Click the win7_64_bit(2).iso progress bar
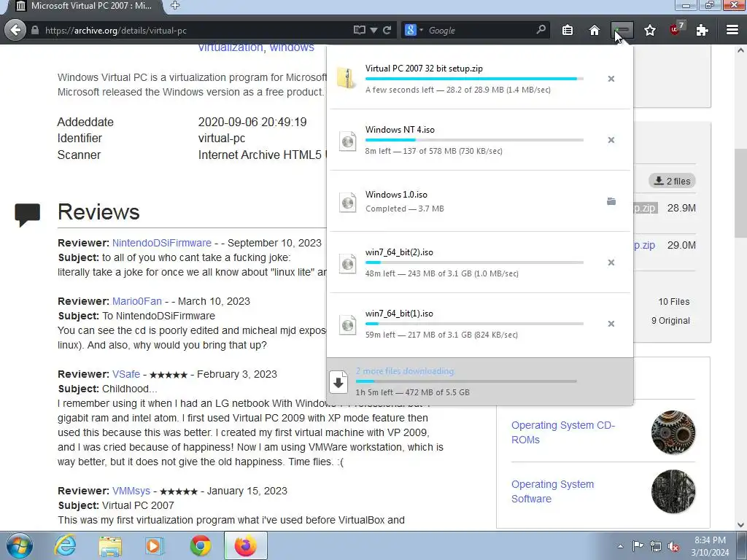The image size is (747, 560). [x=474, y=262]
